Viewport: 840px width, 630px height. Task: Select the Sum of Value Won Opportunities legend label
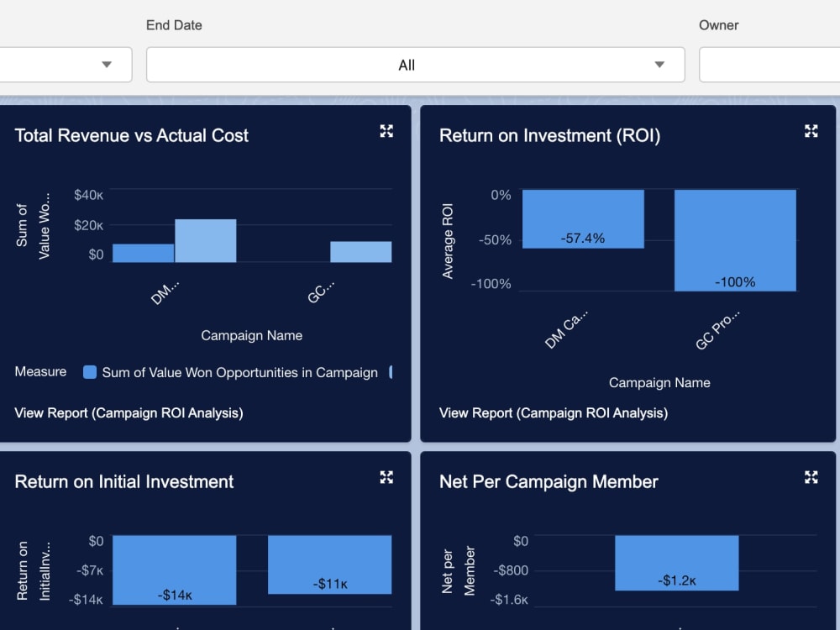click(x=240, y=372)
